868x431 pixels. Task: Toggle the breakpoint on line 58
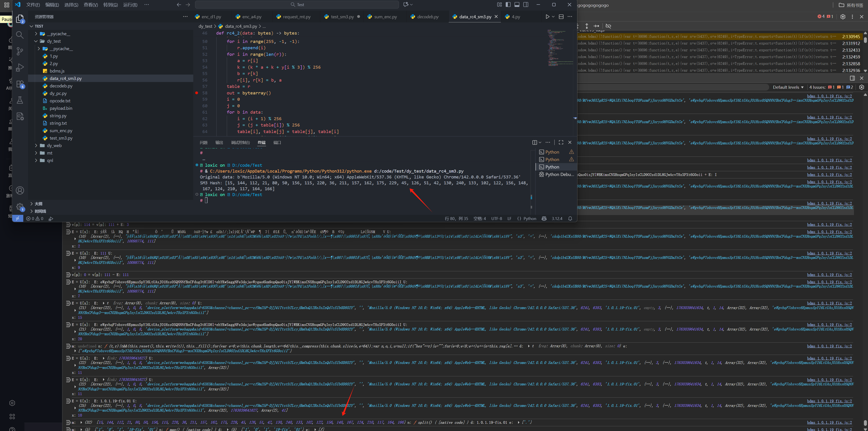197,93
